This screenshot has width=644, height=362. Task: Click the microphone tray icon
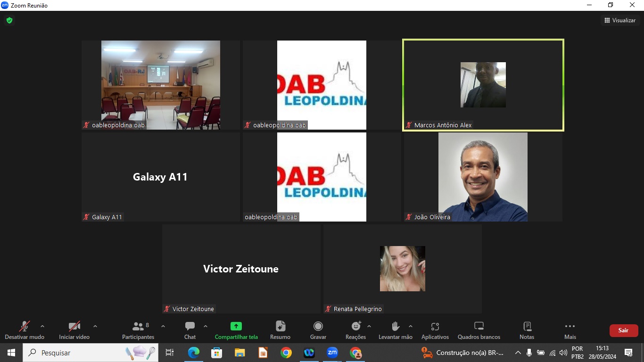[x=529, y=353]
